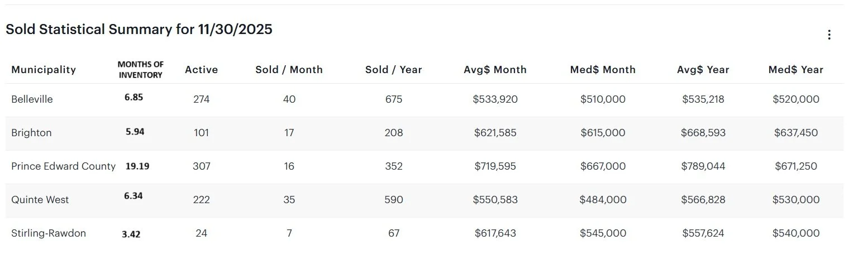Click the Sold Statistical Summary title

[139, 30]
